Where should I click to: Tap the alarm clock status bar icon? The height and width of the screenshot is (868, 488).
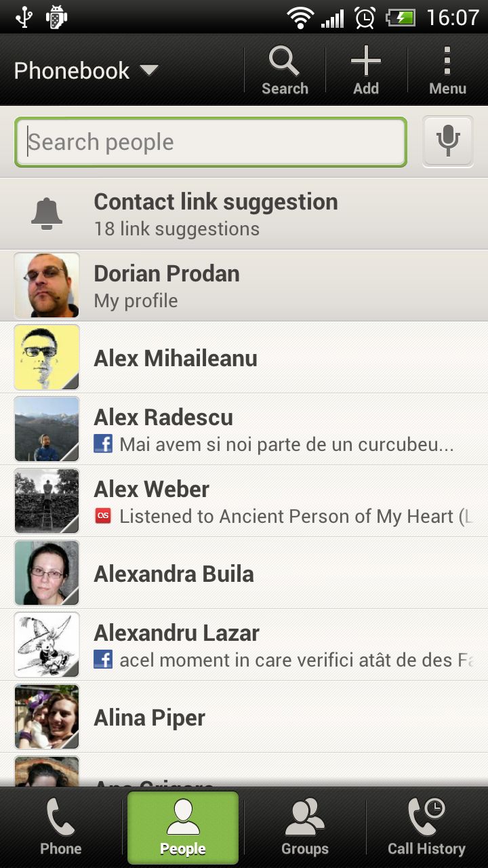tap(365, 17)
